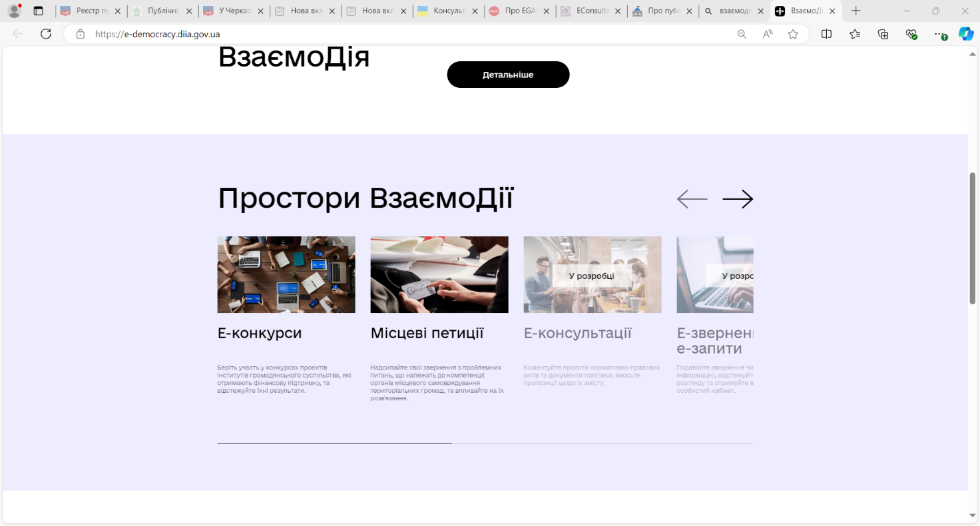The height and width of the screenshot is (526, 980).
Task: Close the 'У Черкас' tab
Action: tap(260, 11)
